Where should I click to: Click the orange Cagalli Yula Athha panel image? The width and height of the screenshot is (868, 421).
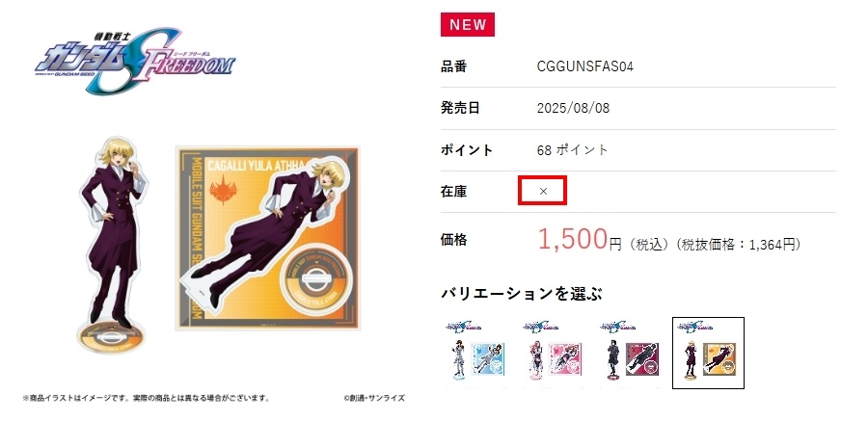coord(268,238)
